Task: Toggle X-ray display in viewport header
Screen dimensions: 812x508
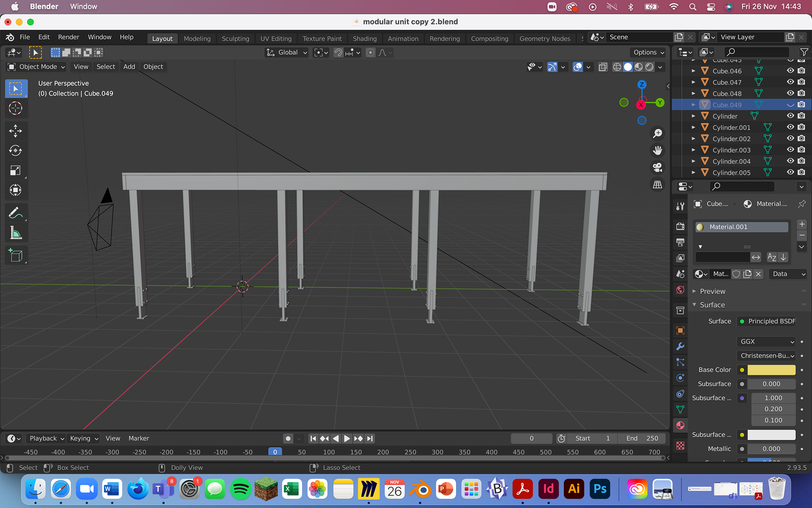Action: point(603,67)
